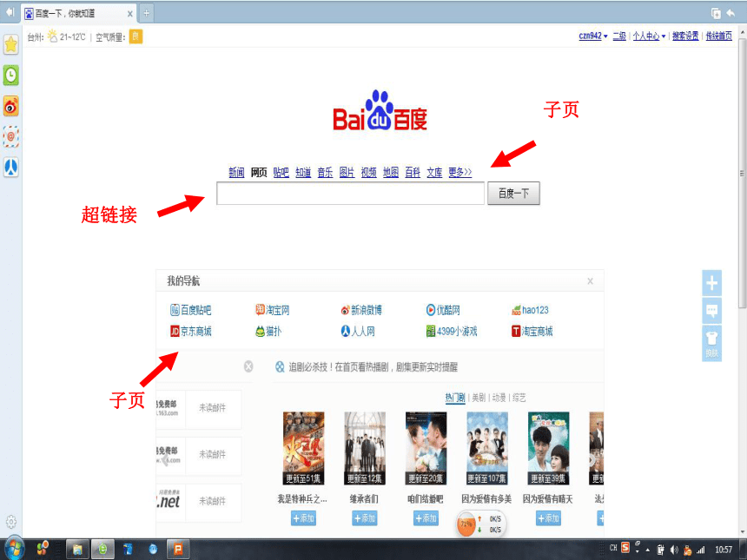Open 人人网 navigation link
The width and height of the screenshot is (747, 560).
[x=358, y=331]
